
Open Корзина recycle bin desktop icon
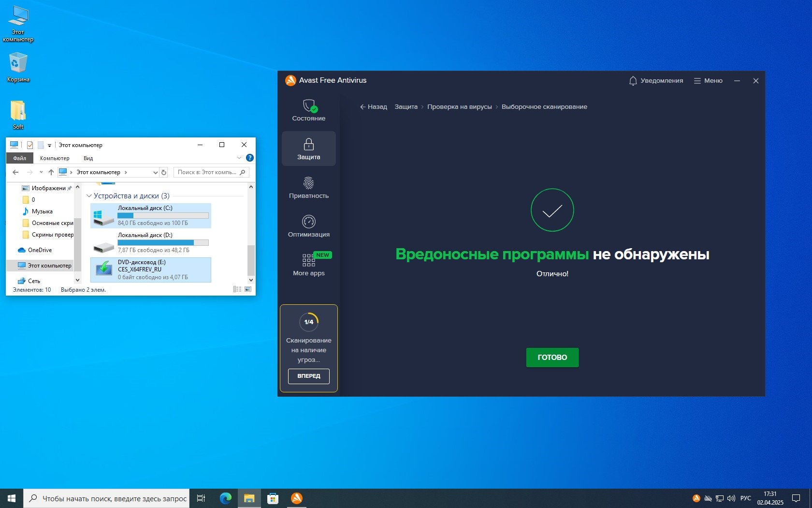[18, 68]
